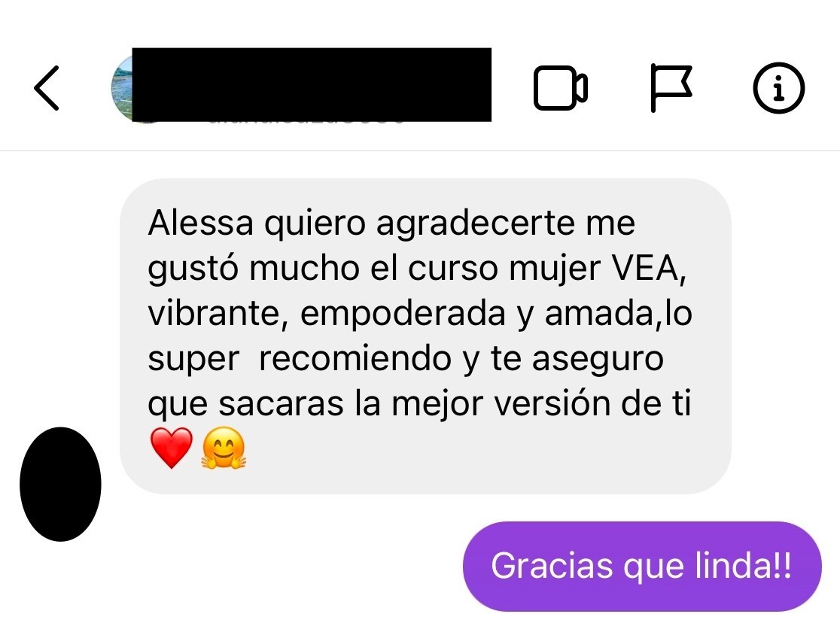The width and height of the screenshot is (840, 617).
Task: Open conversation details via the info icon
Action: [778, 88]
